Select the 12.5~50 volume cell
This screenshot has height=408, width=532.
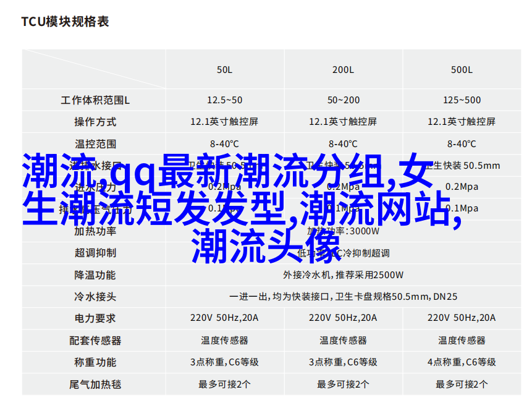coord(225,100)
